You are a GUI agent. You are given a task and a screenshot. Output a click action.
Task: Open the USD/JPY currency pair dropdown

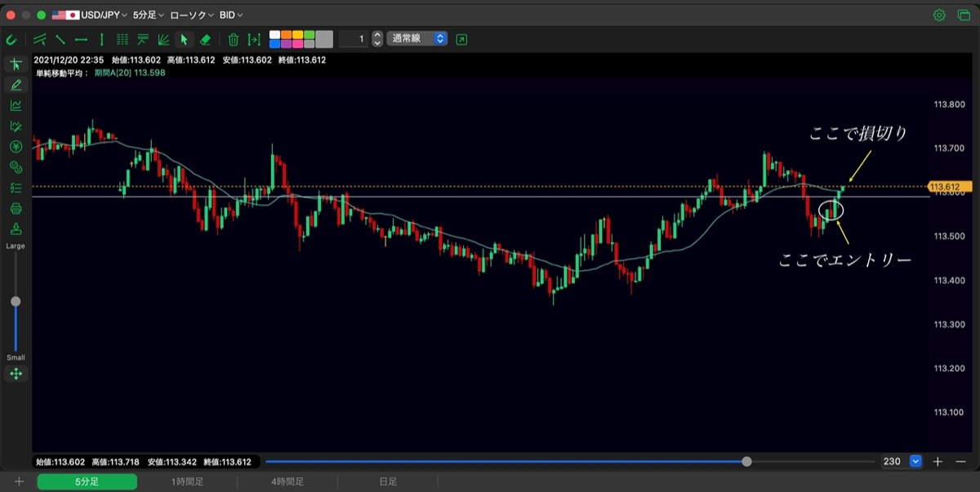coord(90,16)
